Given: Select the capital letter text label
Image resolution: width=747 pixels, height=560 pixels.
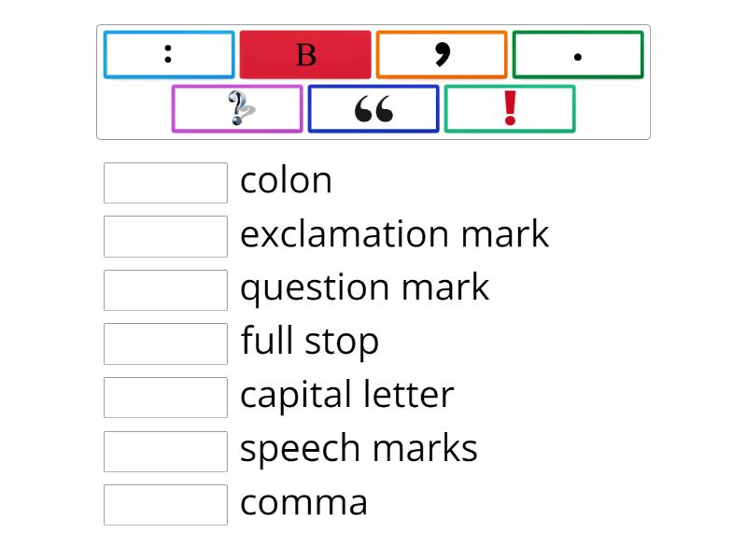Looking at the screenshot, I should click(x=347, y=396).
